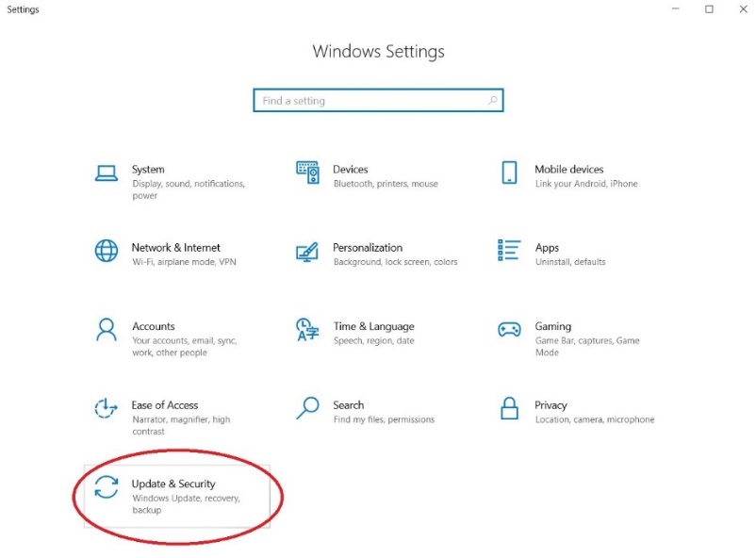Viewport: 756px width, 558px height.
Task: Open System settings title
Action: click(148, 170)
